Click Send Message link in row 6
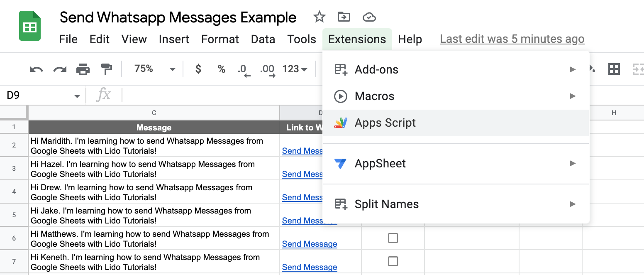Image resolution: width=644 pixels, height=275 pixels. click(x=310, y=244)
